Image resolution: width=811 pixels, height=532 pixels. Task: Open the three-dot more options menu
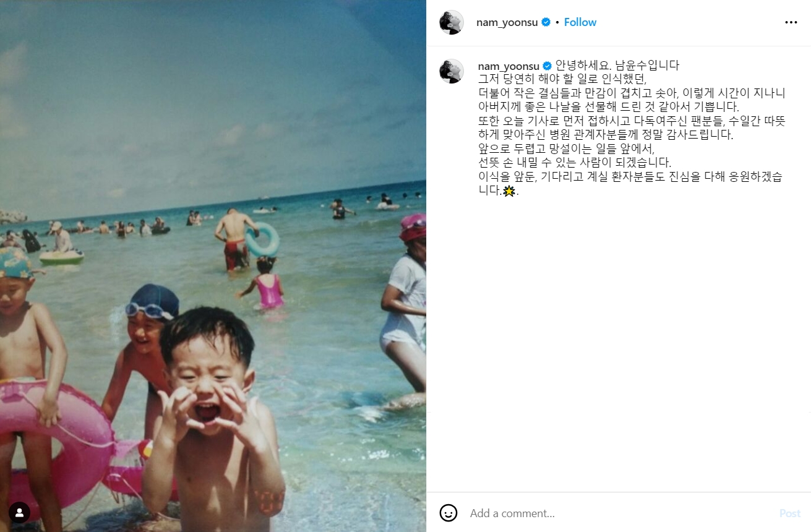coord(791,22)
